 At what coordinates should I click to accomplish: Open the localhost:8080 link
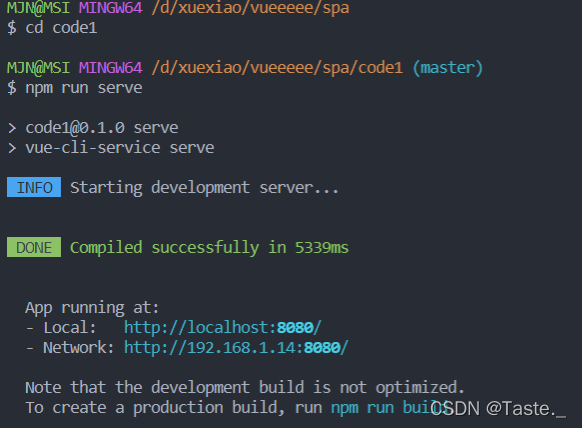pos(223,328)
